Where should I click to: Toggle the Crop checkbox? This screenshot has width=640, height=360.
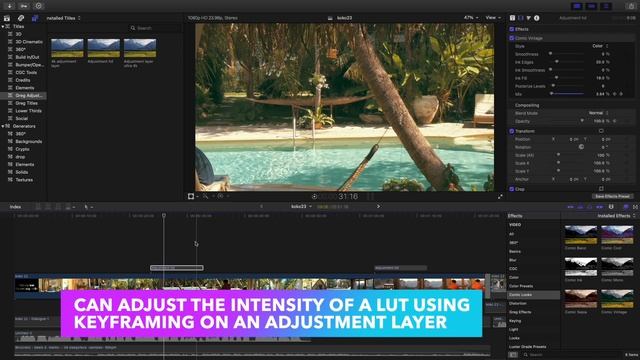click(512, 189)
